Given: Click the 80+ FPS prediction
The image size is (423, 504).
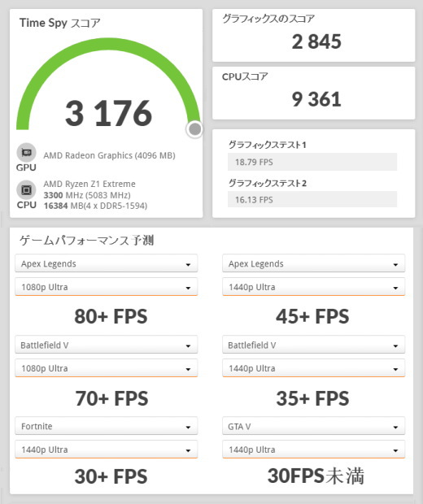Looking at the screenshot, I should click(111, 316).
